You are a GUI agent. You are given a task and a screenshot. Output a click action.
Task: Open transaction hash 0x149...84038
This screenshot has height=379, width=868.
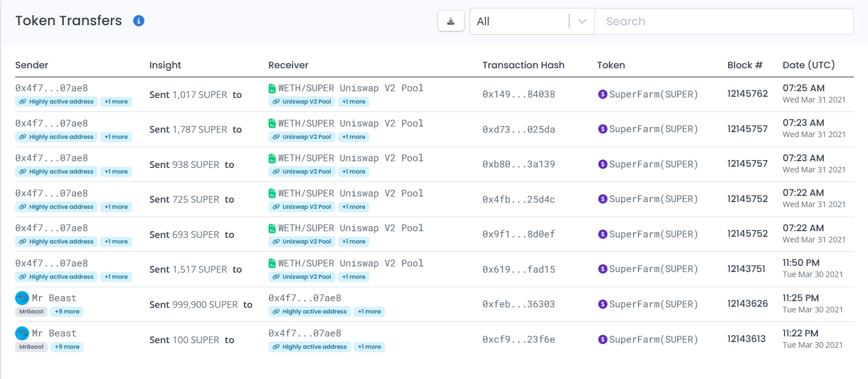[x=518, y=95]
